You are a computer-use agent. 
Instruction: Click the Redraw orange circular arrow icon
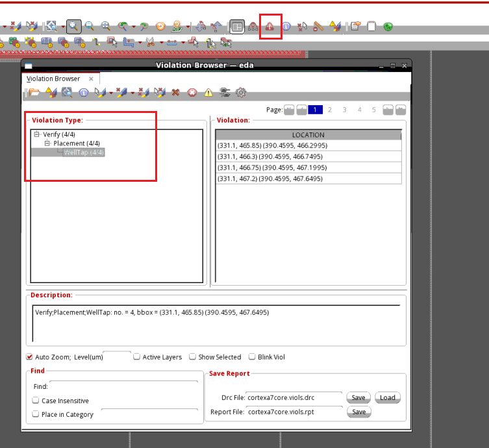[160, 27]
